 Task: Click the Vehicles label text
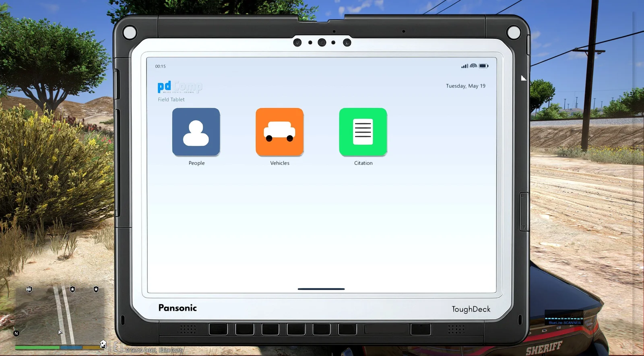coord(280,163)
